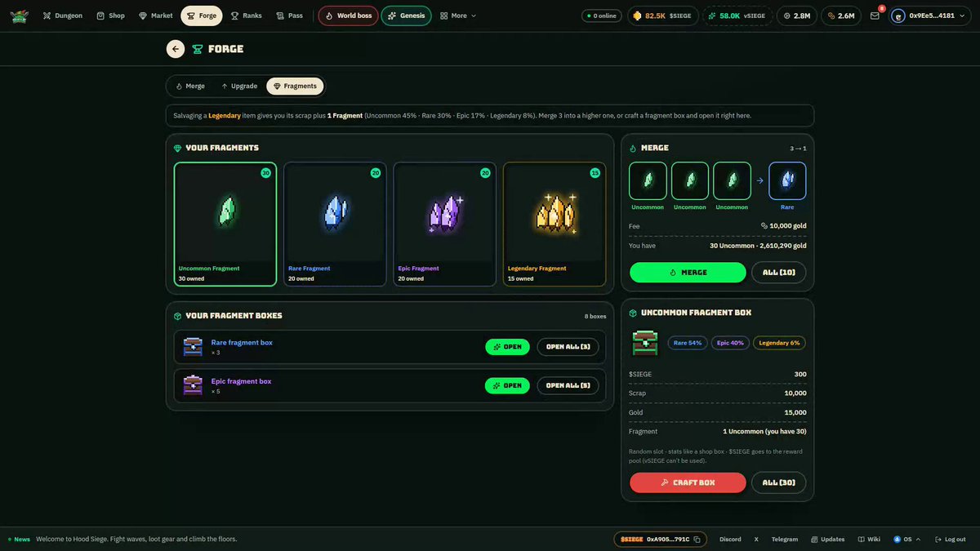The height and width of the screenshot is (551, 980).
Task: Open the Telegram link
Action: tap(785, 540)
